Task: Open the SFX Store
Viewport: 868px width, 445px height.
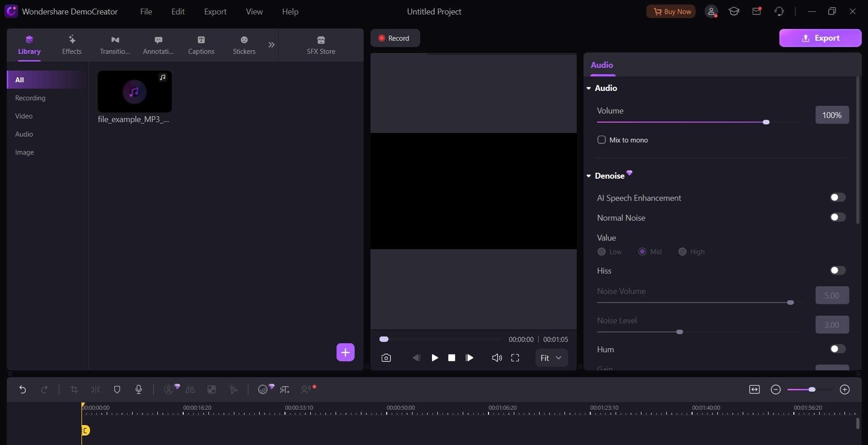Action: 321,45
